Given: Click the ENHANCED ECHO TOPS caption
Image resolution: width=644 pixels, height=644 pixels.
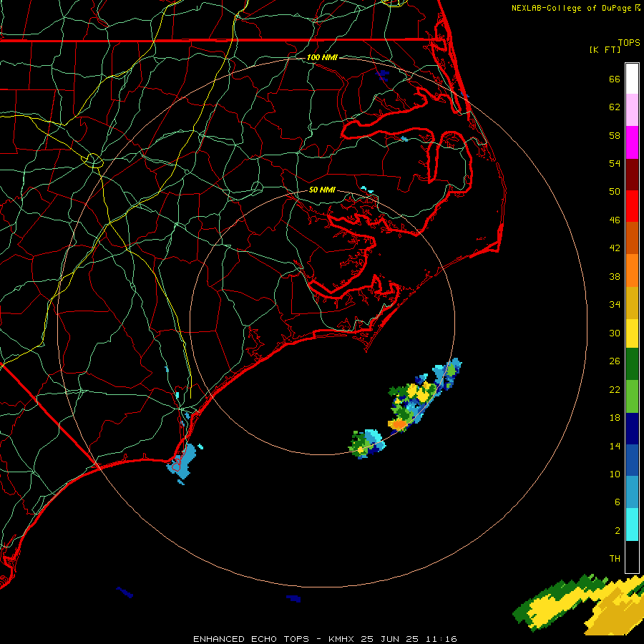Looking at the screenshot, I should 251,639.
